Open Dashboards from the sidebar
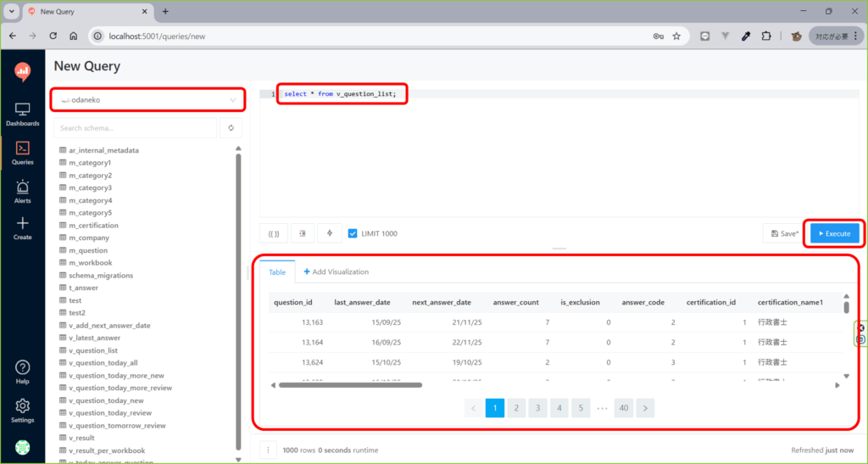Image resolution: width=868 pixels, height=464 pixels. [x=23, y=115]
